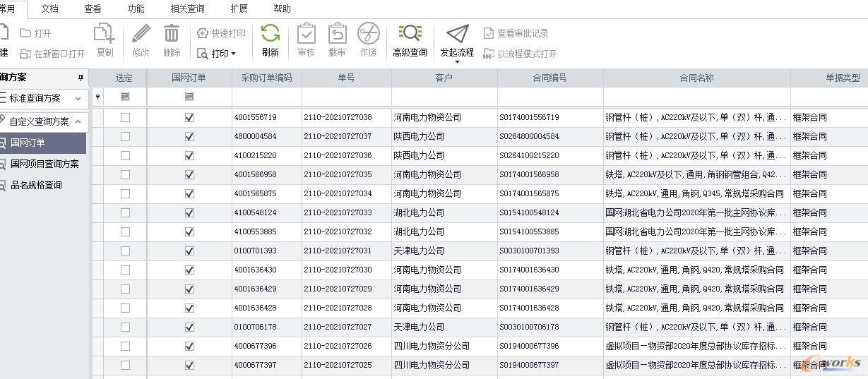Open 高级查询 advanced query
The image size is (868, 379).
pos(410,41)
